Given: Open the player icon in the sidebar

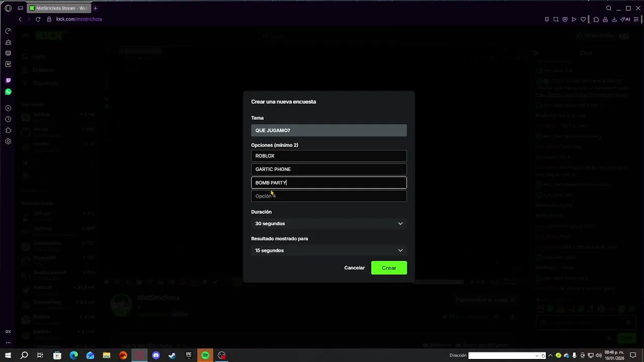Looking at the screenshot, I should click(8, 108).
